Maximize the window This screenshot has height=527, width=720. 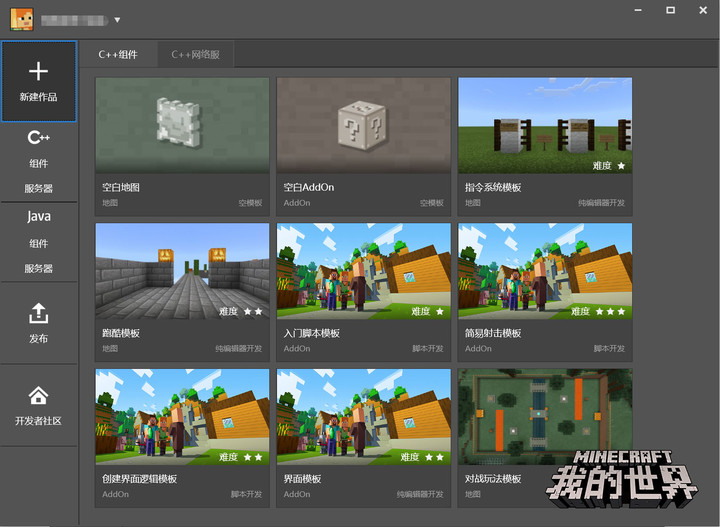click(670, 10)
